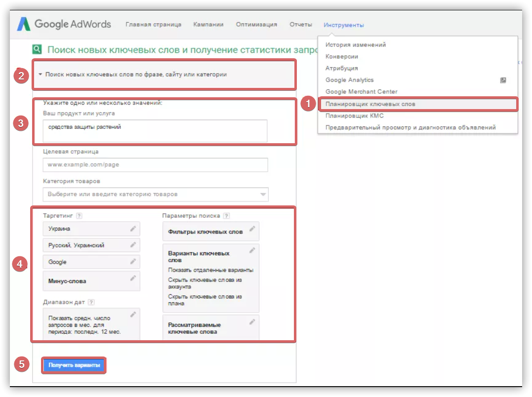Click the Ваш продукт или услуга text field
532x397 pixels.
coord(155,131)
